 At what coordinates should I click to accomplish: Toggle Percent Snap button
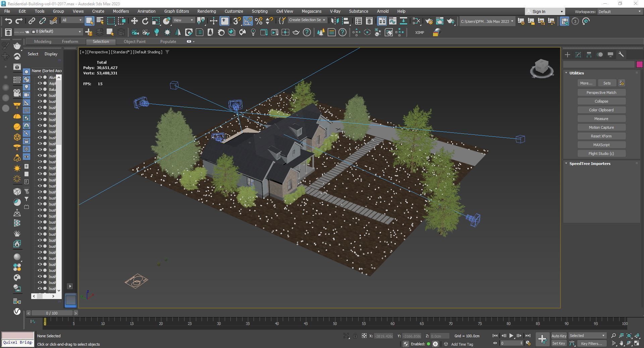coord(259,21)
